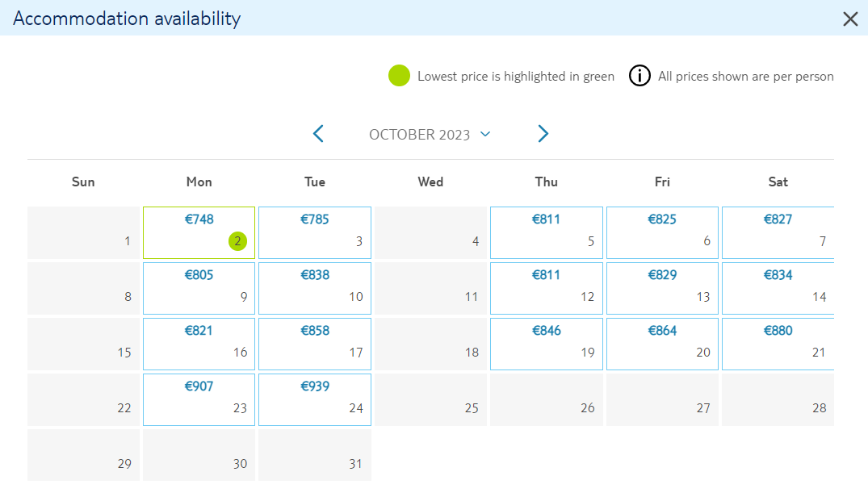Select Monday 23 October at €907
This screenshot has width=868, height=501.
point(199,400)
